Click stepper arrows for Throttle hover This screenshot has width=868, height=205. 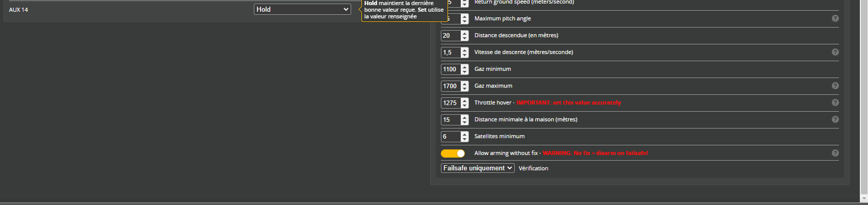coord(464,103)
